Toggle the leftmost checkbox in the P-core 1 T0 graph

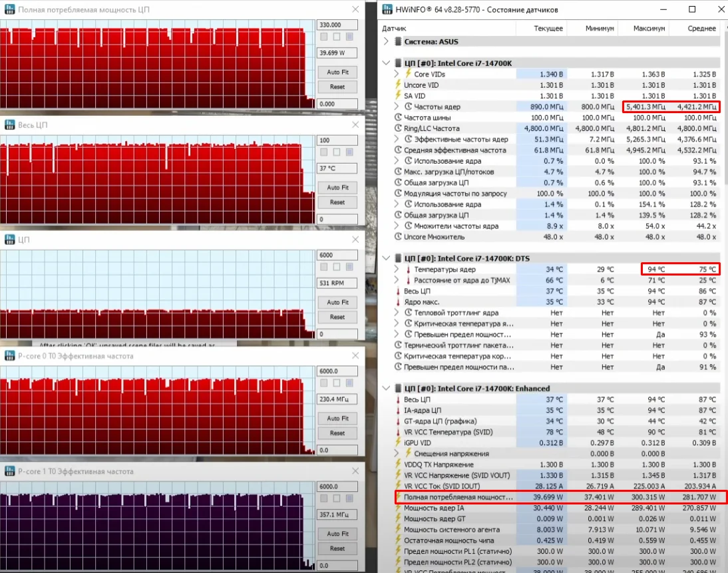pyautogui.click(x=324, y=498)
